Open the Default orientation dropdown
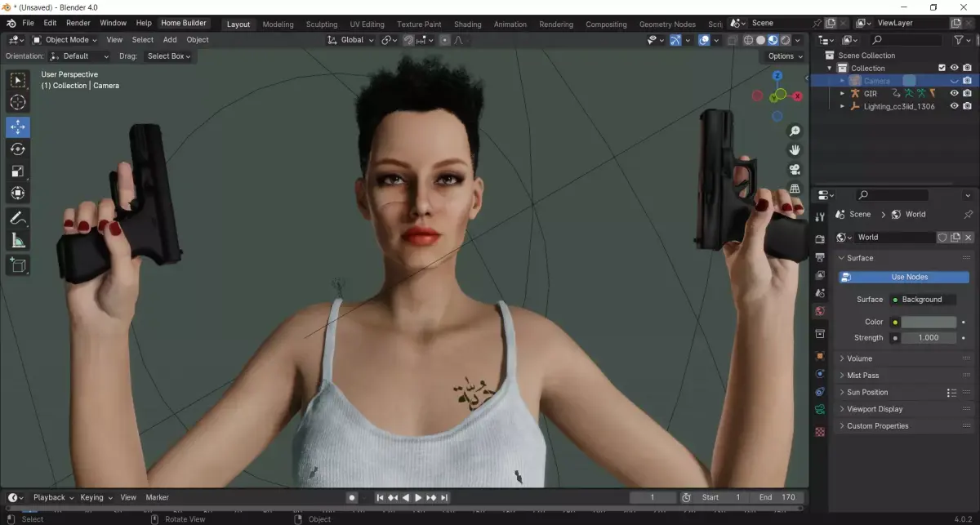Viewport: 980px width, 525px height. 79,56
